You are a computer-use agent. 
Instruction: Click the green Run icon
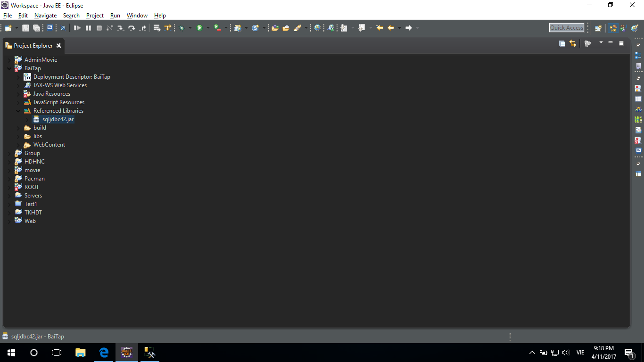pos(199,28)
